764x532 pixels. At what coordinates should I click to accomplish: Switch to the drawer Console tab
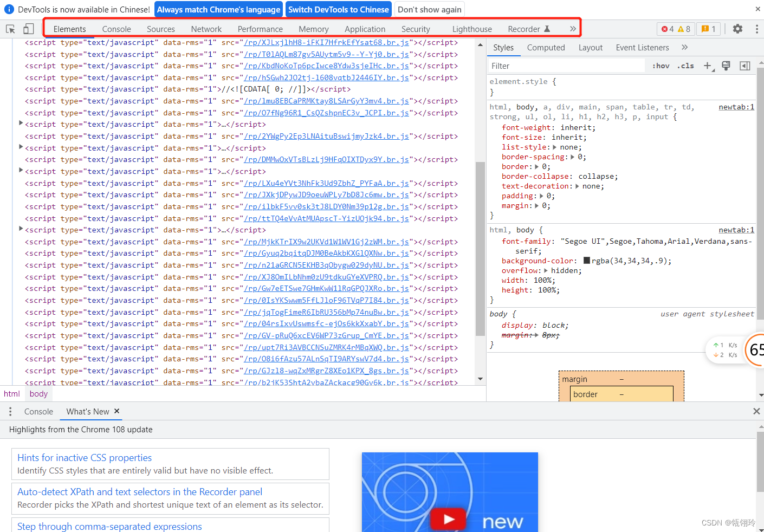click(38, 412)
